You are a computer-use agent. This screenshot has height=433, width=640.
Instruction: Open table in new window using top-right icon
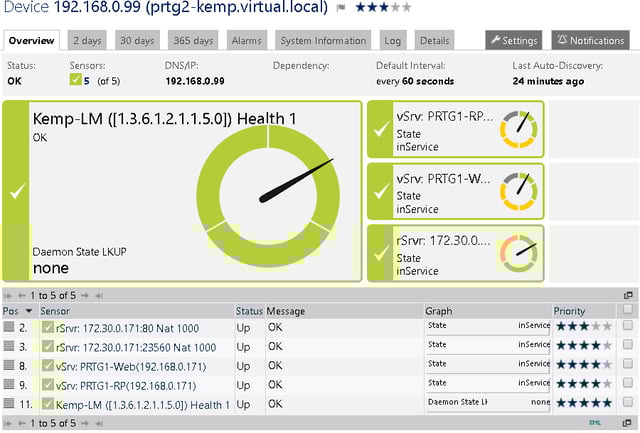click(x=628, y=295)
